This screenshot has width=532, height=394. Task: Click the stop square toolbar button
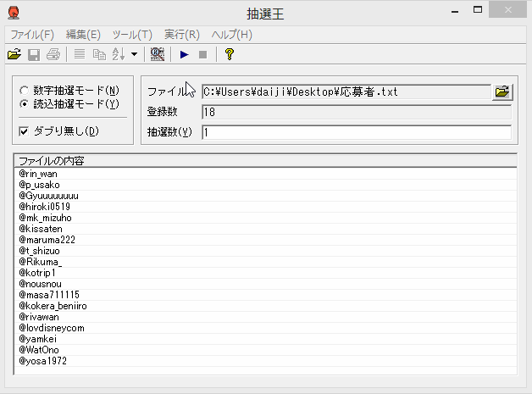point(203,54)
